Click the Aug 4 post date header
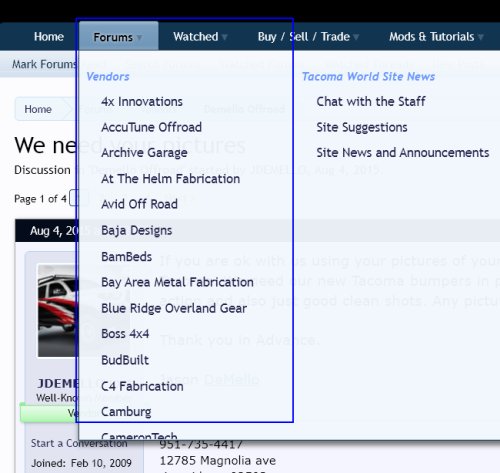Screen dimensions: 500x473 pyautogui.click(x=54, y=231)
